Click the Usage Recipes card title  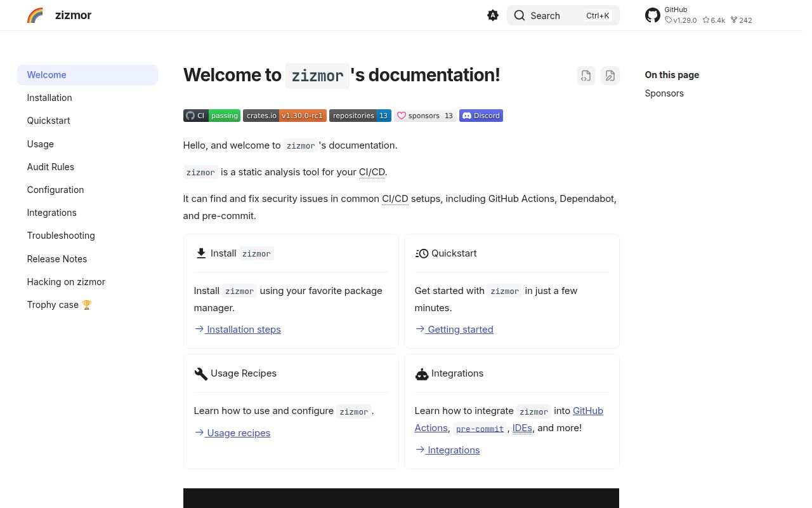(244, 373)
